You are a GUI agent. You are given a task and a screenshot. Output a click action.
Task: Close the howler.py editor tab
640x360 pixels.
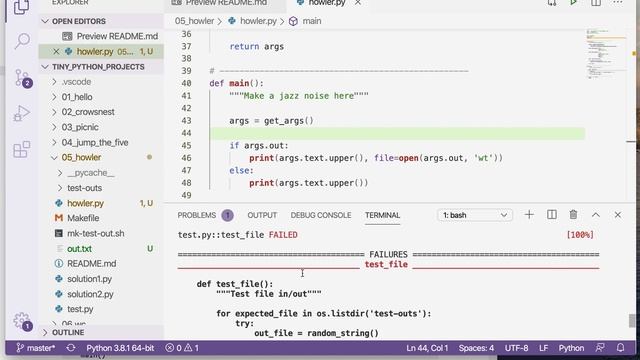[358, 3]
